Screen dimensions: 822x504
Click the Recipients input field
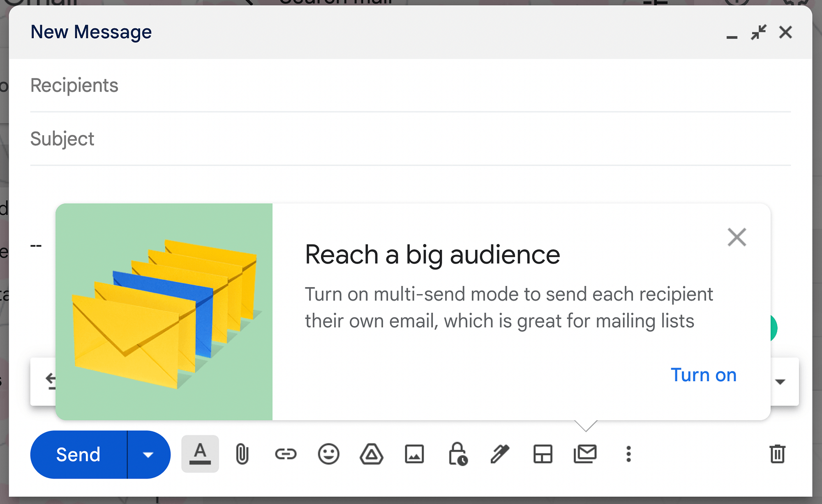click(411, 85)
